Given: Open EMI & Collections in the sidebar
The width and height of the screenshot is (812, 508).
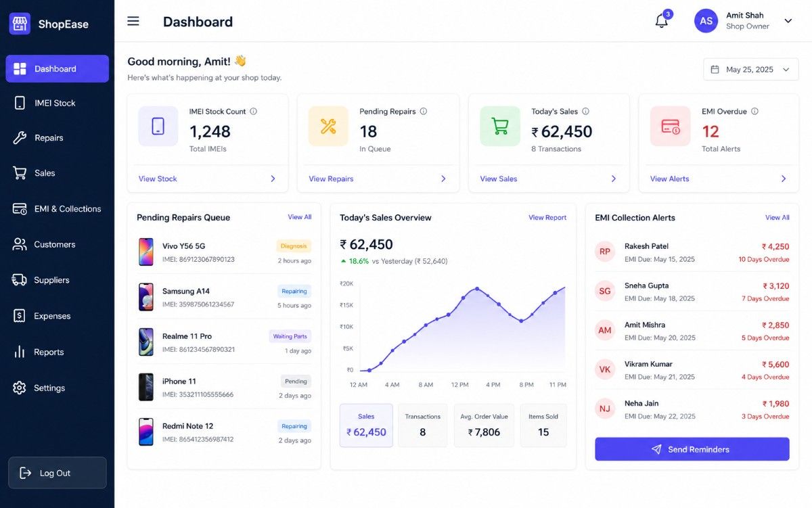Looking at the screenshot, I should point(58,209).
